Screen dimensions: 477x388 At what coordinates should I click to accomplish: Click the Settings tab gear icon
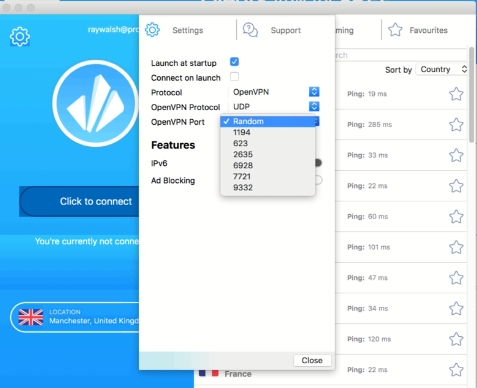tap(152, 30)
